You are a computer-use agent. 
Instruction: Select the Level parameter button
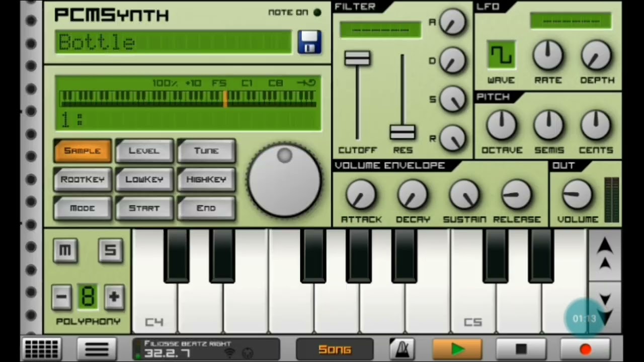(144, 151)
